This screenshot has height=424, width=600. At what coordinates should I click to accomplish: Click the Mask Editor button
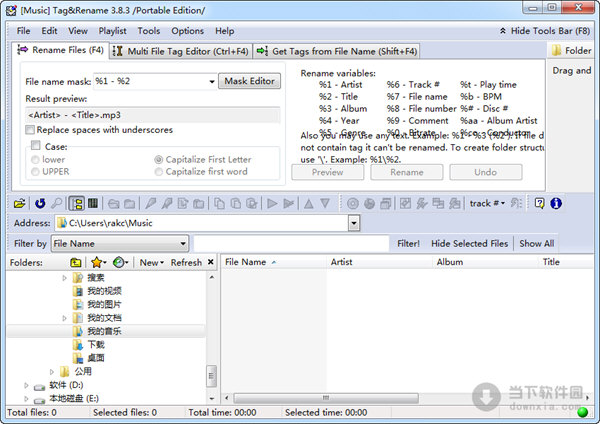(249, 81)
